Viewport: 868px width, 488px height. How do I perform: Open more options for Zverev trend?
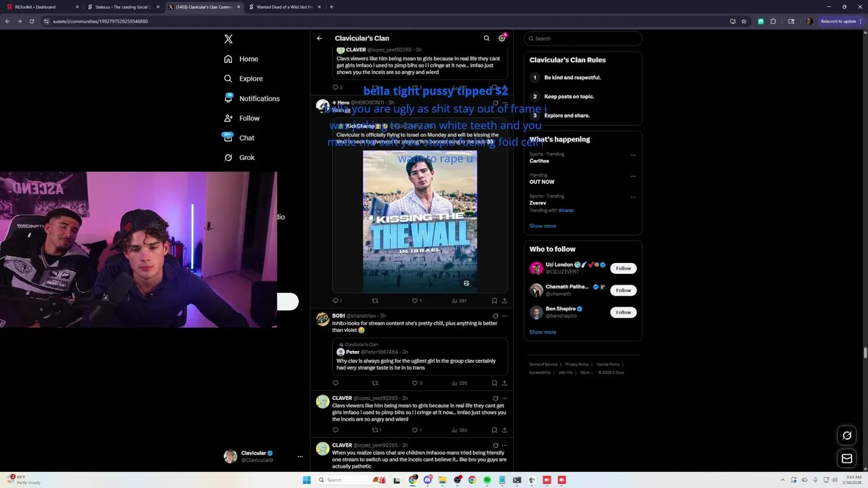pos(633,197)
